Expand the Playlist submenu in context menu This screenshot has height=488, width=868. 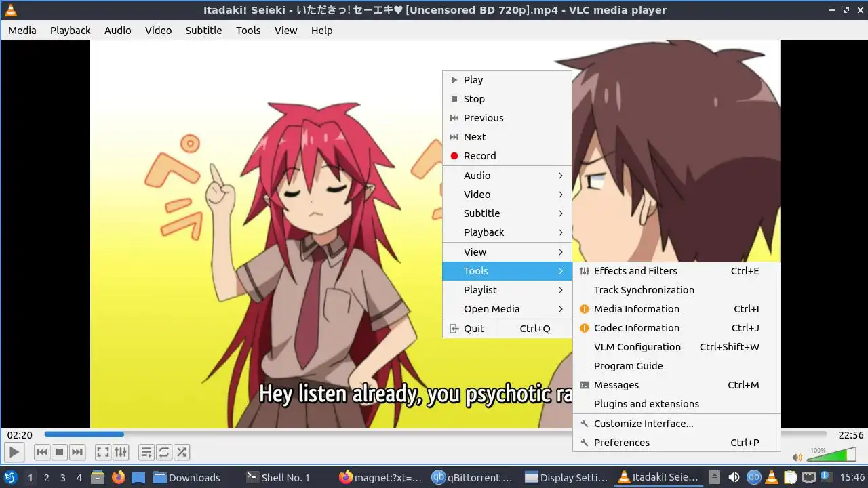tap(507, 290)
